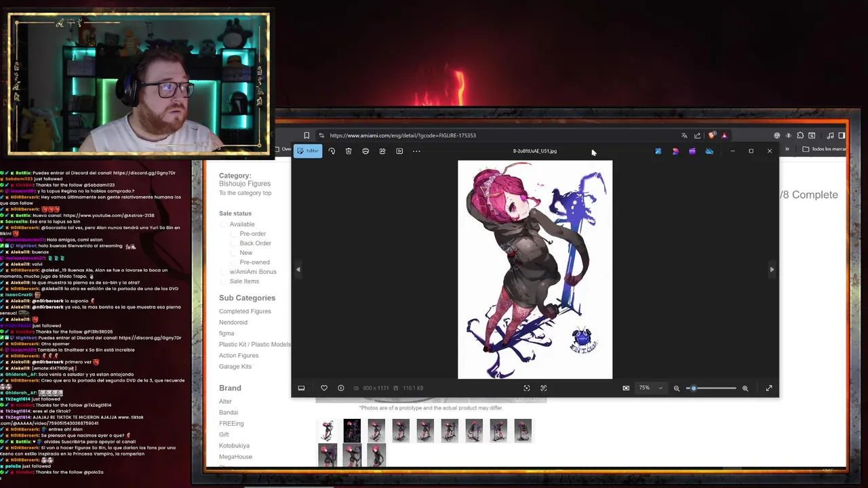This screenshot has width=868, height=488.
Task: Open the Editar image editor button
Action: pyautogui.click(x=308, y=151)
